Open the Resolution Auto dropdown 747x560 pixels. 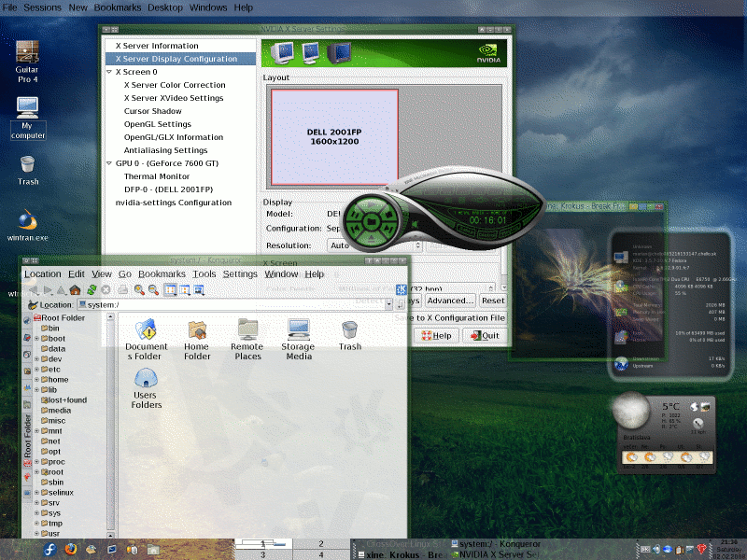[375, 245]
